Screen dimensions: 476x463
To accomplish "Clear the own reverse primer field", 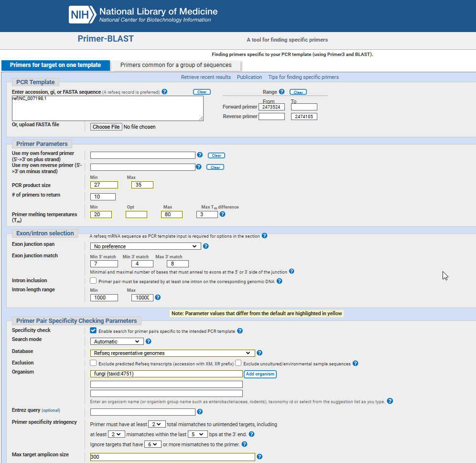I will click(215, 167).
